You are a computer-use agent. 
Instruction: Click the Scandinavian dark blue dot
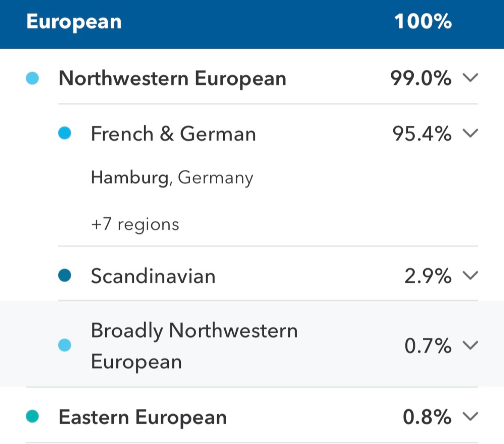[65, 276]
